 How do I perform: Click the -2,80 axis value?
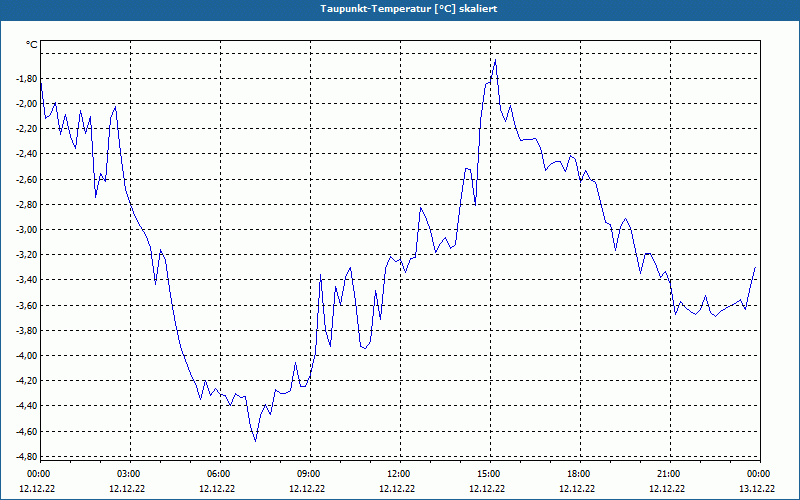(27, 205)
